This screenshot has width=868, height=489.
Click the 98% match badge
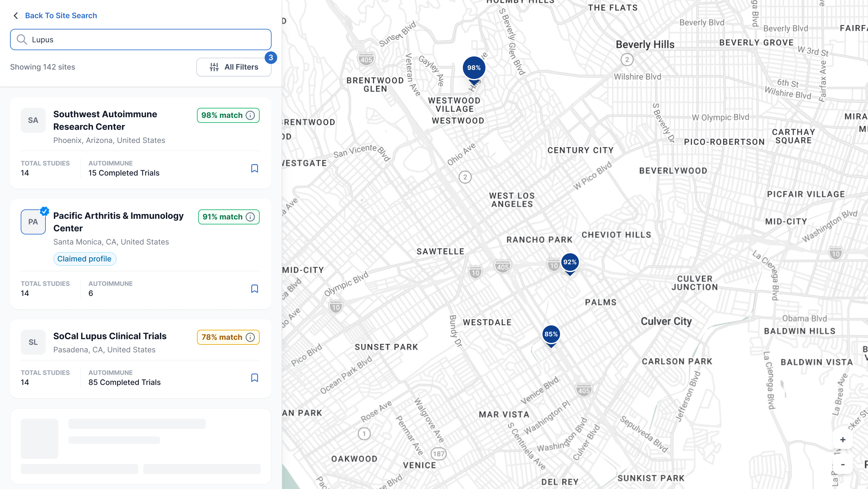(228, 115)
